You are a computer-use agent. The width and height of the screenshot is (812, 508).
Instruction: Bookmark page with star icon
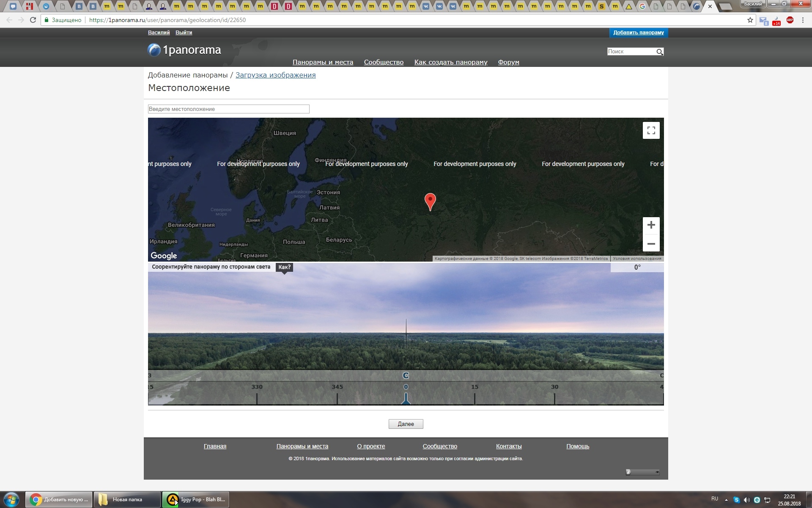point(750,20)
